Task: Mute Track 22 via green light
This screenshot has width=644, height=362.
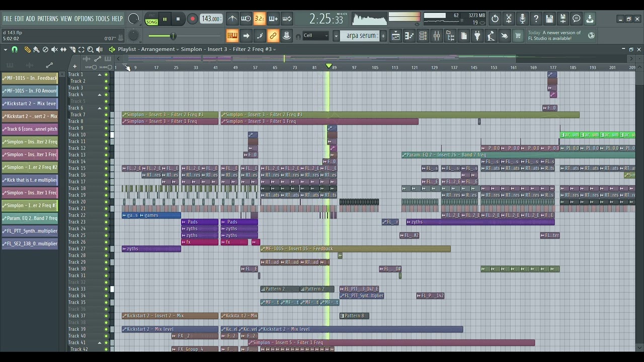Action: pyautogui.click(x=106, y=215)
